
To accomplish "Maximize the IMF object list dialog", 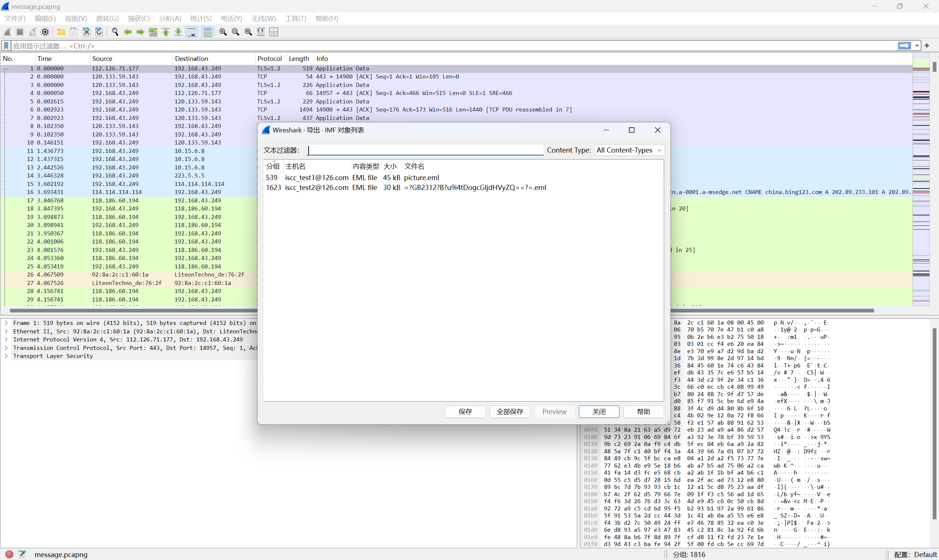I will [631, 130].
